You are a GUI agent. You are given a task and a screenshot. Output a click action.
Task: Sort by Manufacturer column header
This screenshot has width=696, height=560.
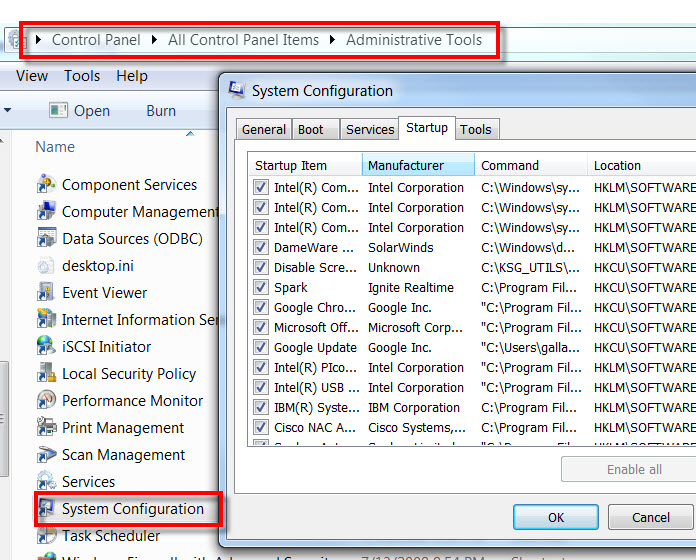418,165
